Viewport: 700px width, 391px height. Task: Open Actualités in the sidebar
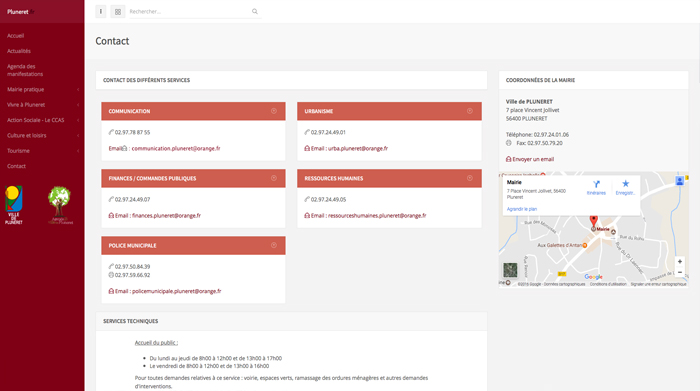(x=19, y=51)
